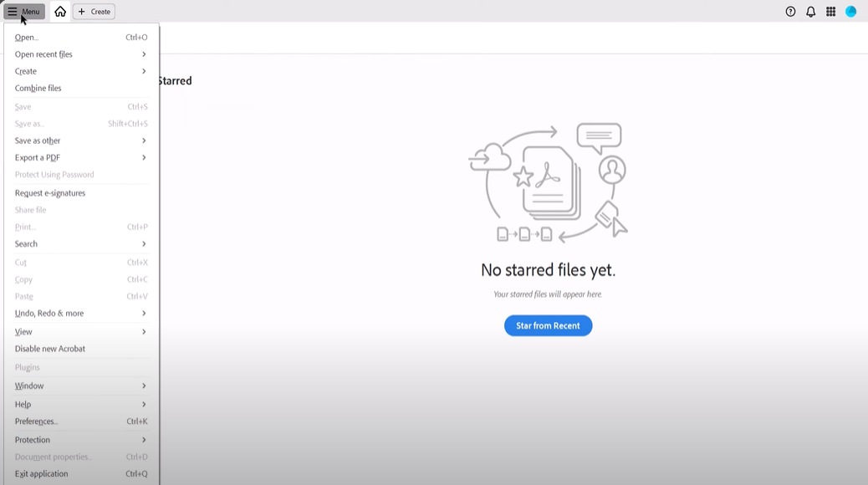
Task: Select Open... in the menu
Action: (x=81, y=37)
